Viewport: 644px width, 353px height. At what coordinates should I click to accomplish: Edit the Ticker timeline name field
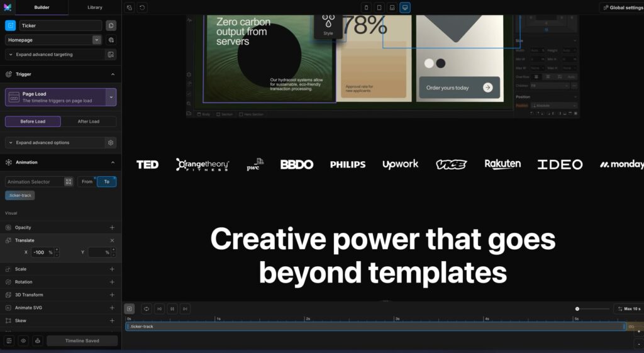pos(60,25)
